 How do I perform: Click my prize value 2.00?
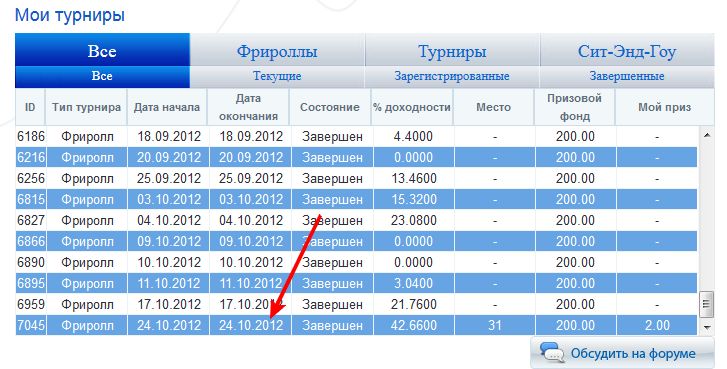point(657,325)
